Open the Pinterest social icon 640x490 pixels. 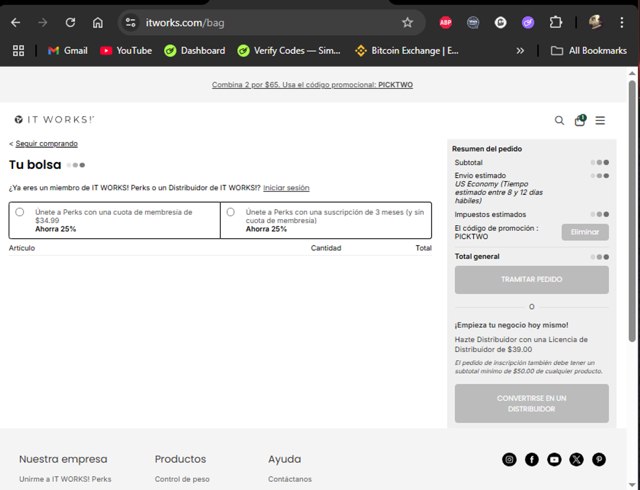pyautogui.click(x=599, y=460)
